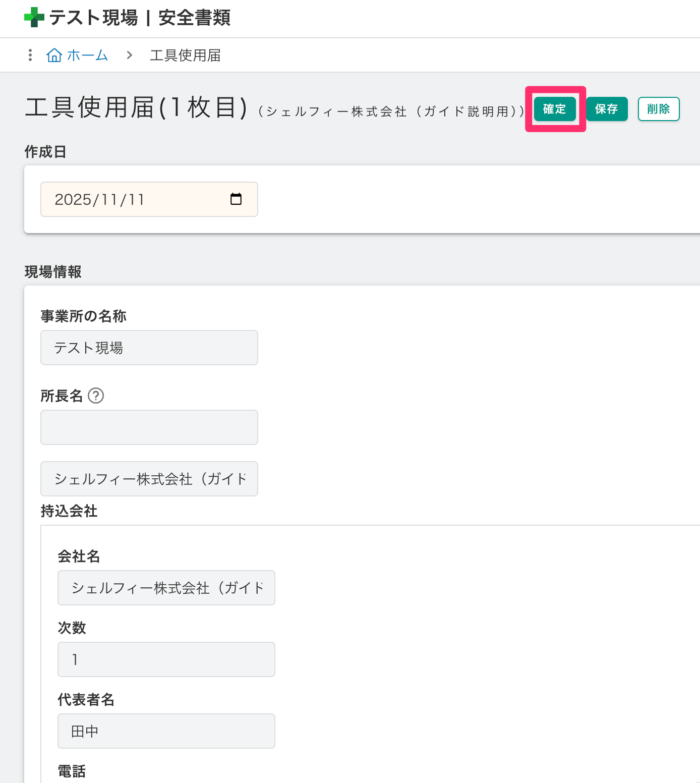
Task: Click the テスト現場 | 安全書類 header title
Action: [x=140, y=18]
